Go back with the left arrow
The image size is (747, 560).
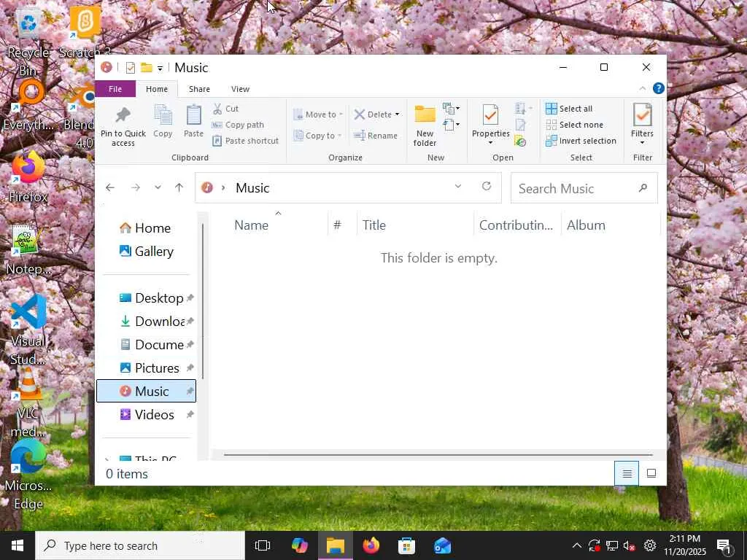tap(110, 187)
